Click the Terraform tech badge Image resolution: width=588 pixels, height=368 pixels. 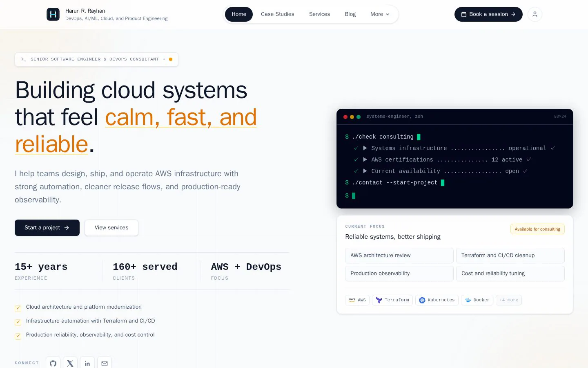pyautogui.click(x=392, y=300)
